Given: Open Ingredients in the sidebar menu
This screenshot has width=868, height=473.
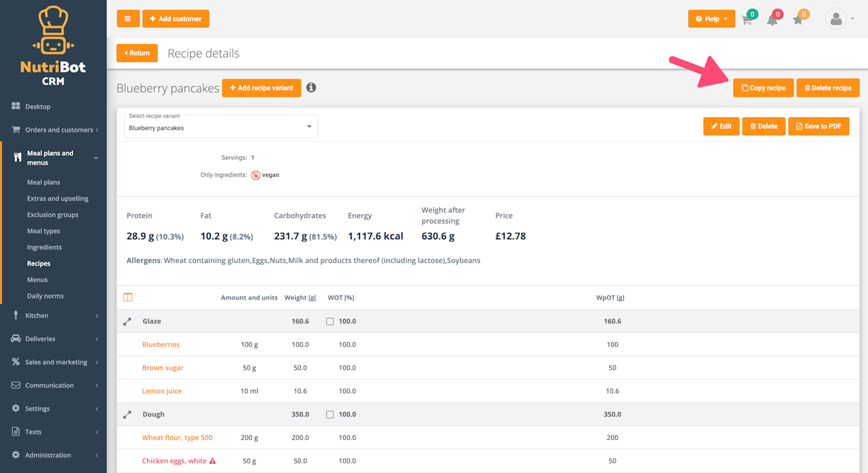Looking at the screenshot, I should coord(44,247).
